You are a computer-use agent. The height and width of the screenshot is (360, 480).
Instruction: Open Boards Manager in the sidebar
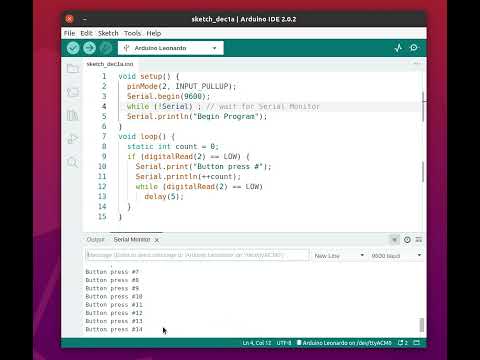[72, 92]
